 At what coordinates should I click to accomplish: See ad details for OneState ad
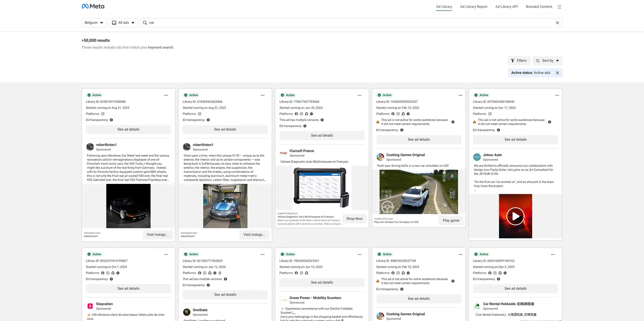(x=225, y=295)
